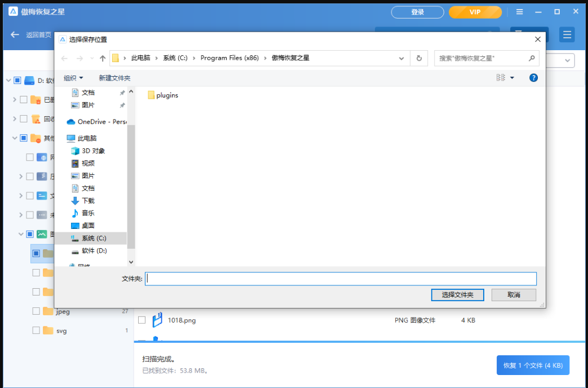The image size is (588, 388).
Task: Toggle the jpeg folder checkbox
Action: coord(36,311)
